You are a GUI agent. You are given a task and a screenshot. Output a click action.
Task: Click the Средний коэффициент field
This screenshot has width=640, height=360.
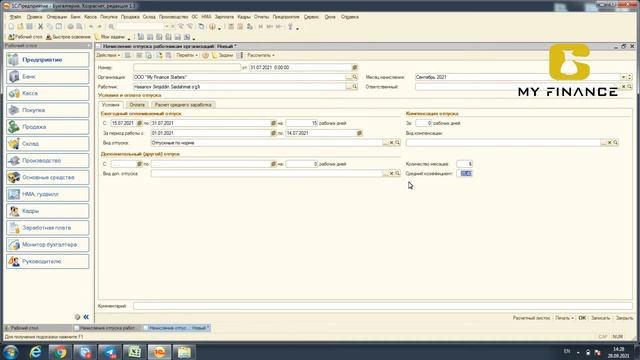coord(464,173)
